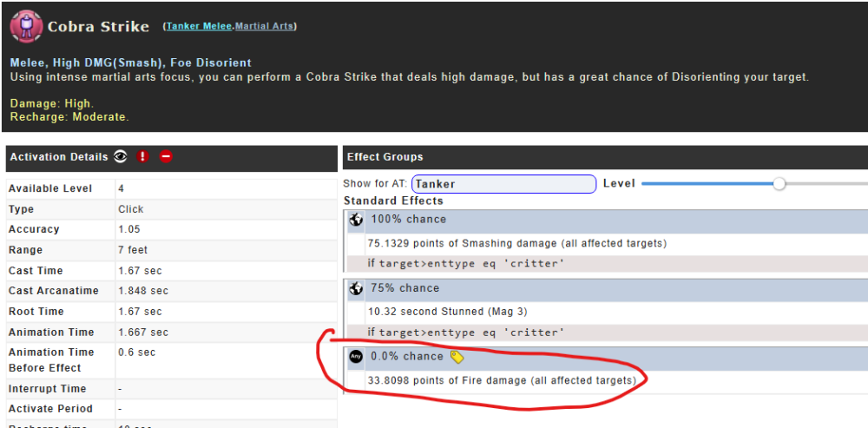
Task: Click the black Any icon on 0.0% chance
Action: point(356,357)
